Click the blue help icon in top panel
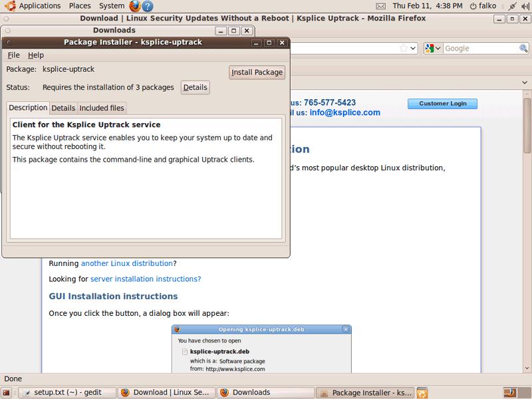 pos(147,6)
